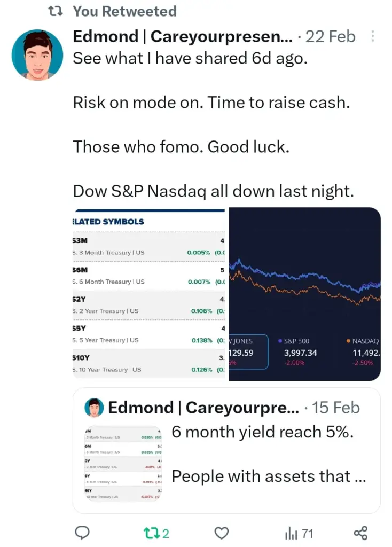Open the 22 Feb timestamp link
This screenshot has height=547, width=392.
330,36
